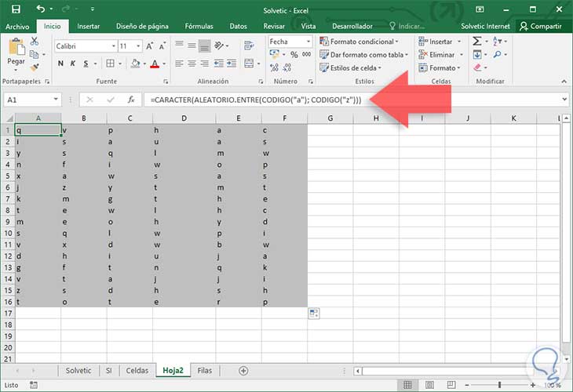Click inside the formula bar text
Viewport: 573px width, 392px height.
(x=256, y=100)
